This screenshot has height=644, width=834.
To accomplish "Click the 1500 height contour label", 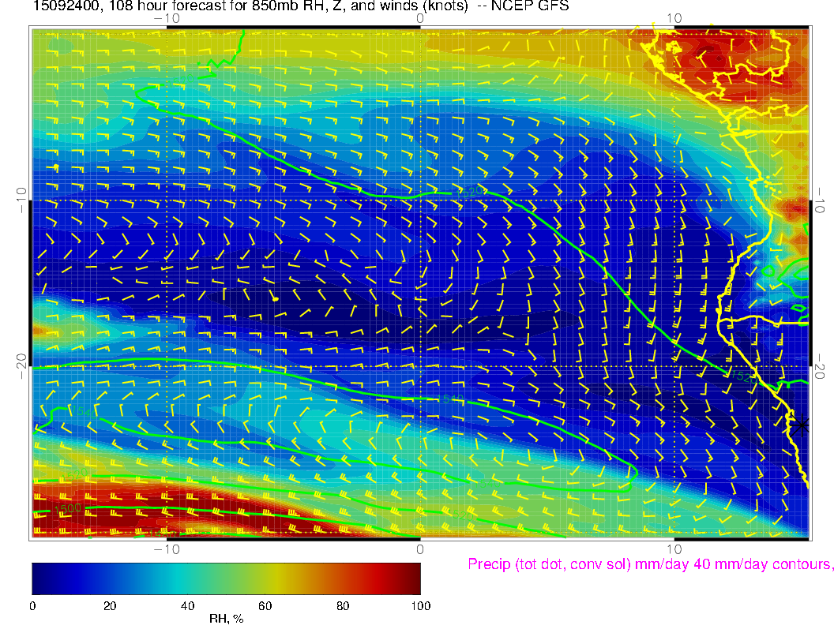I will (68, 509).
